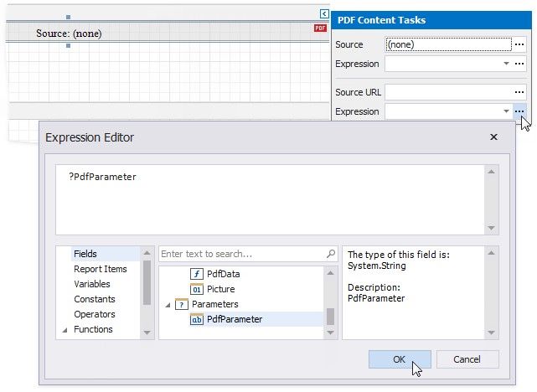Viewport: 537px width, 392px height.
Task: Expand the Functions category
Action: pyautogui.click(x=65, y=330)
